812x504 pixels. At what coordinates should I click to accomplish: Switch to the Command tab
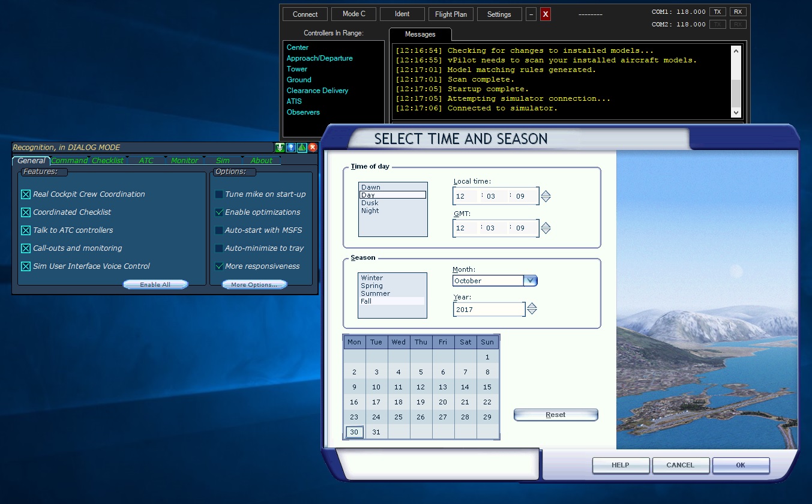tap(70, 161)
